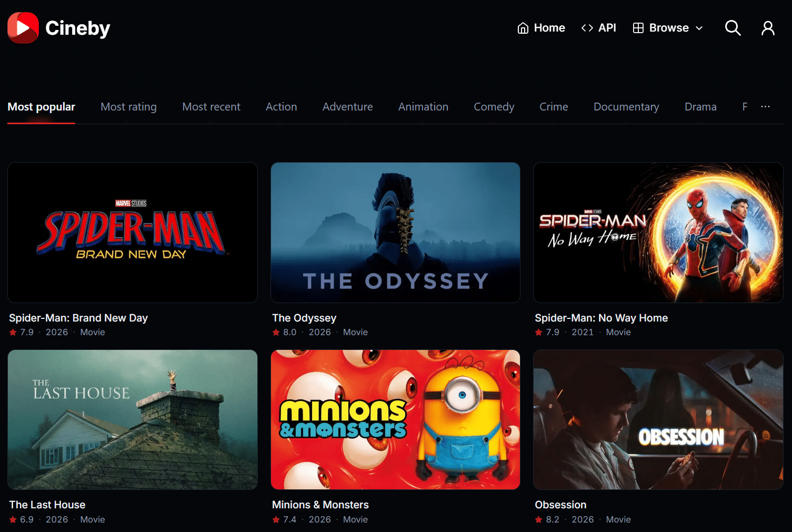Open the Animation genre tab
Screen dimensions: 792x532
[423, 107]
